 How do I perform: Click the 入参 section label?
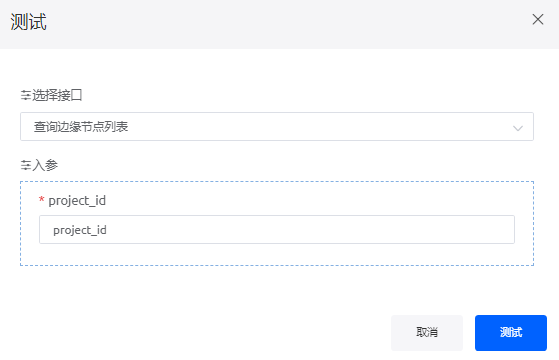(45, 165)
